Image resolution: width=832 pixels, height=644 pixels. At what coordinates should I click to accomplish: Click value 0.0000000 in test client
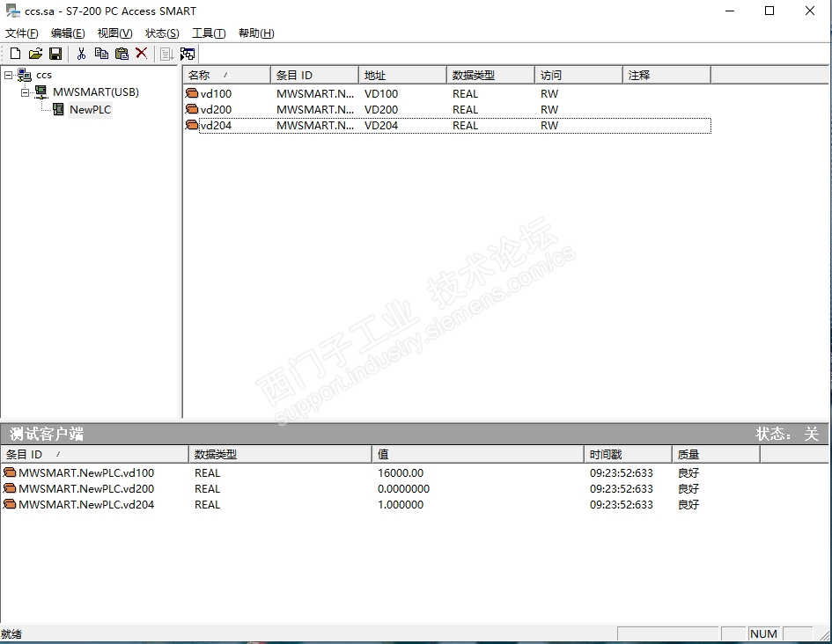click(x=404, y=488)
